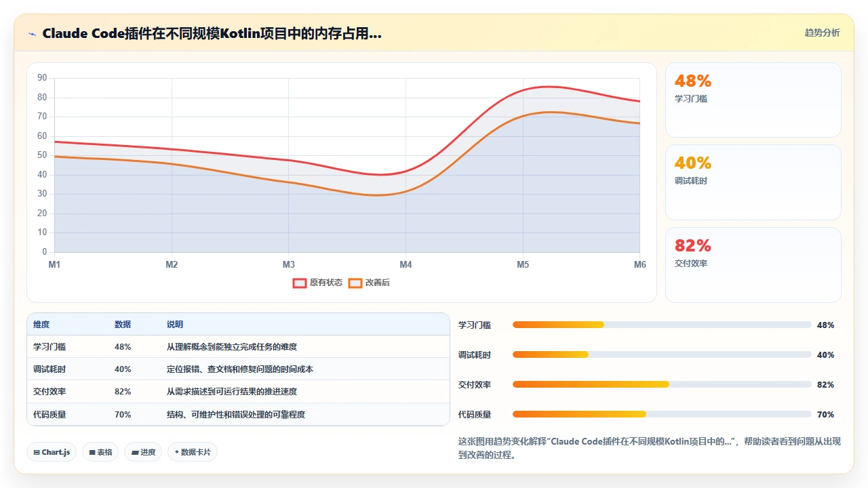Viewport: 868px width, 488px height.
Task: Click the 代码质量 label beside its progress bar
Action: click(x=475, y=414)
